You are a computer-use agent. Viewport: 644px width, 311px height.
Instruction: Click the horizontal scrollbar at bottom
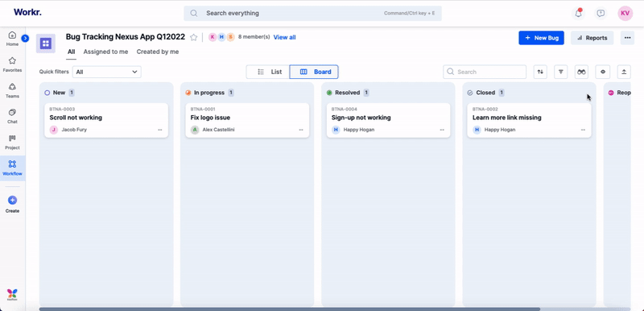point(290,309)
